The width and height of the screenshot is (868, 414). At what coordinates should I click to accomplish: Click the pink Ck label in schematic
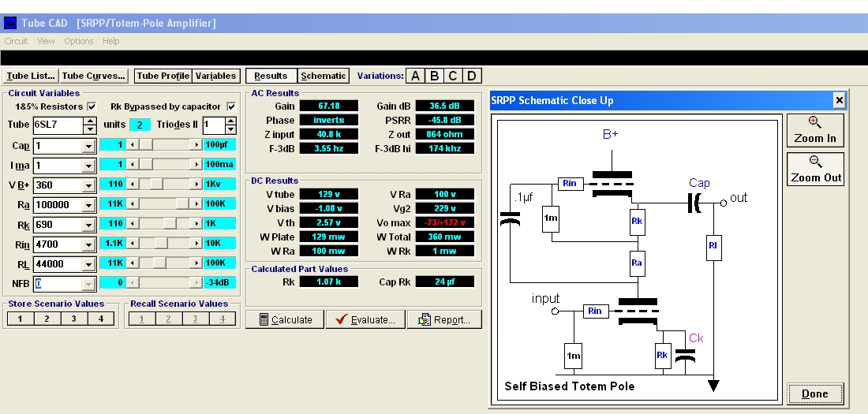coord(696,338)
